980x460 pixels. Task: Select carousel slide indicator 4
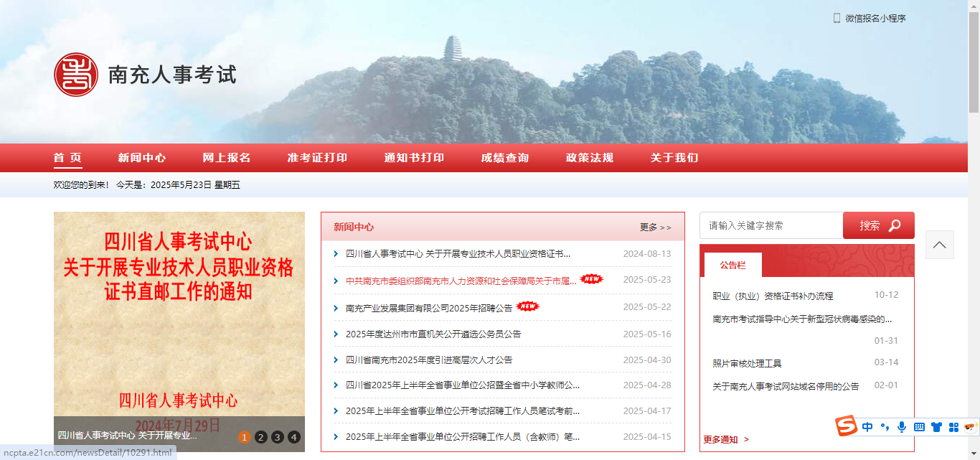(293, 437)
